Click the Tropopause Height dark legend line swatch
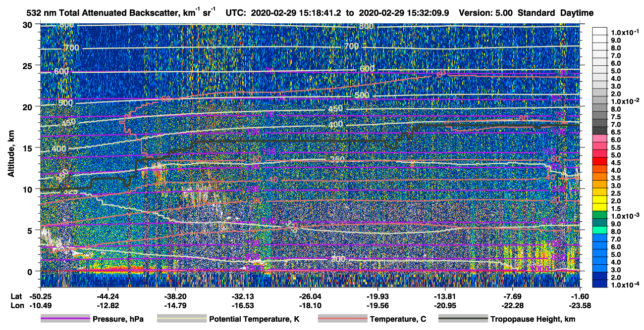This screenshot has height=330, width=644. coord(463,319)
